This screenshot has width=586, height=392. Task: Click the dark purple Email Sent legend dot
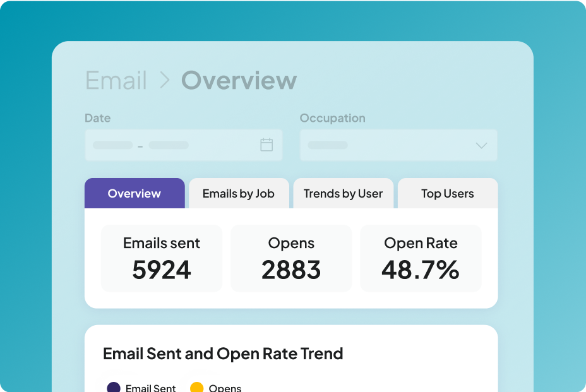pyautogui.click(x=114, y=388)
